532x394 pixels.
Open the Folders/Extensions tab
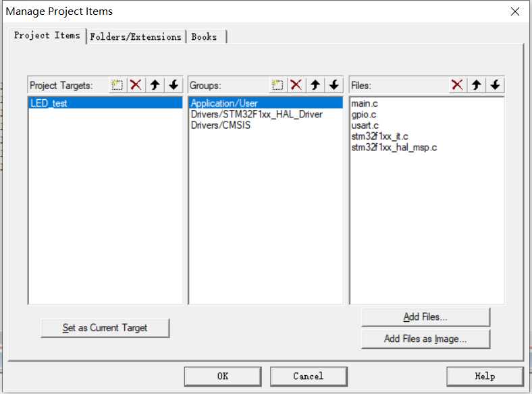pyautogui.click(x=136, y=36)
